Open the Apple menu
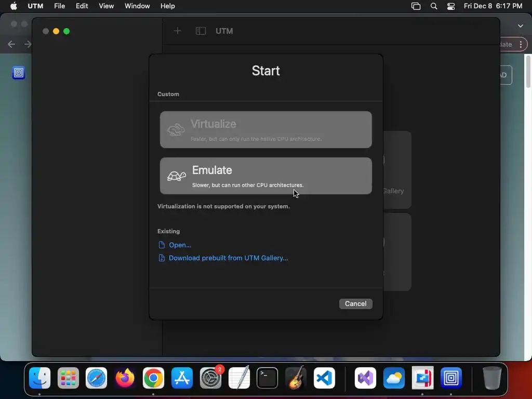 14,6
